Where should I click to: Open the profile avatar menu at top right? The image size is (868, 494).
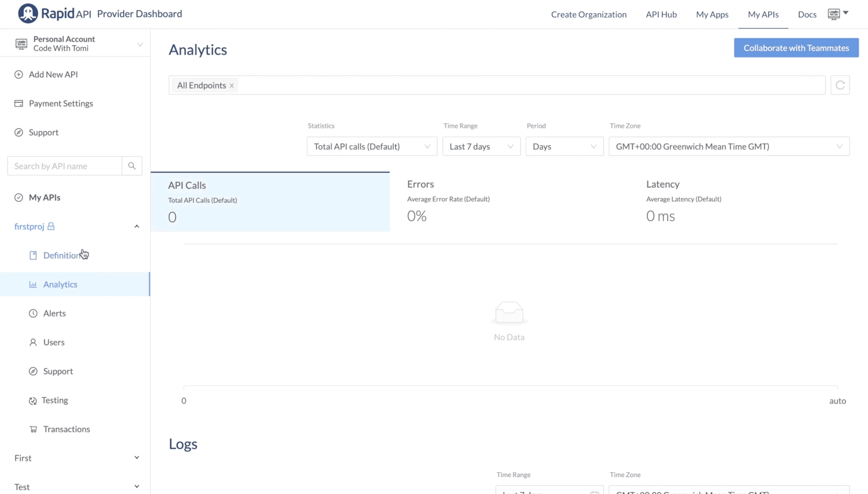[838, 14]
